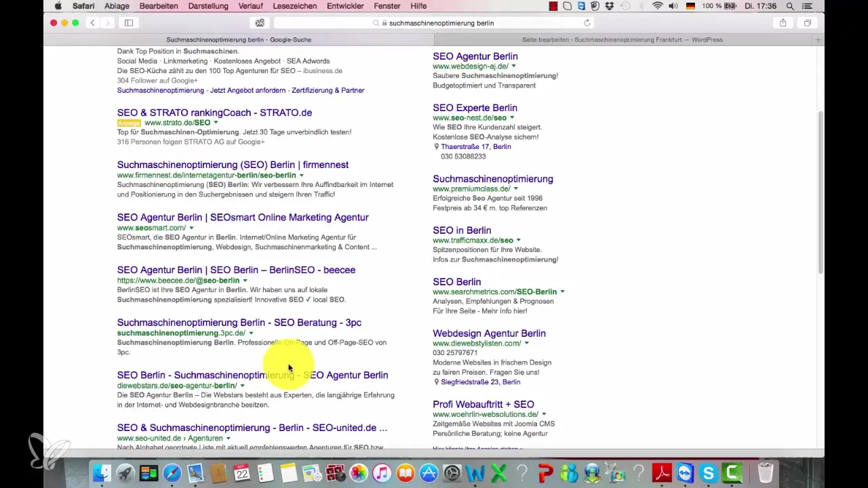Viewport: 868px width, 488px height.
Task: Open TeamViewer icon in the dock
Action: 685,472
